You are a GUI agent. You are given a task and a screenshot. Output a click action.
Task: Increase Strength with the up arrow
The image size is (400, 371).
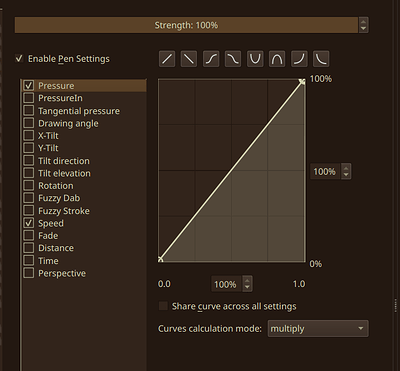(363, 21)
